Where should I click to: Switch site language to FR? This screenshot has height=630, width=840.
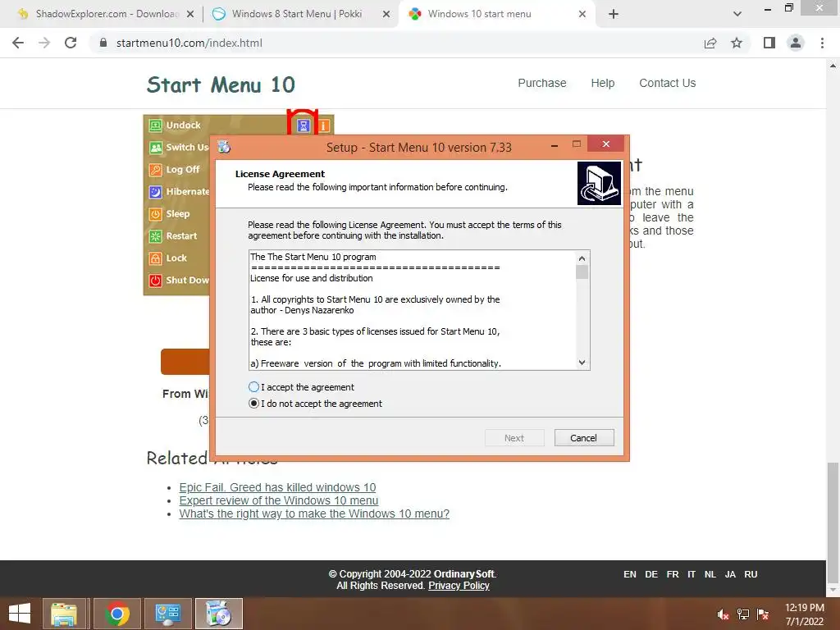pyautogui.click(x=673, y=574)
